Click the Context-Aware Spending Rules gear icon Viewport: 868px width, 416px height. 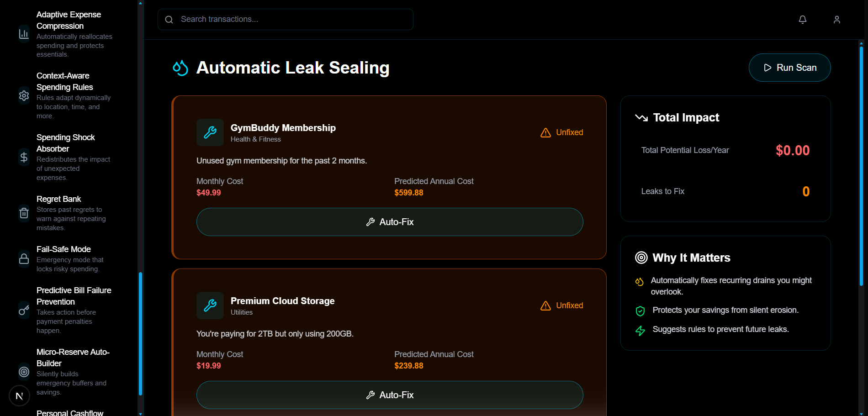coord(24,95)
